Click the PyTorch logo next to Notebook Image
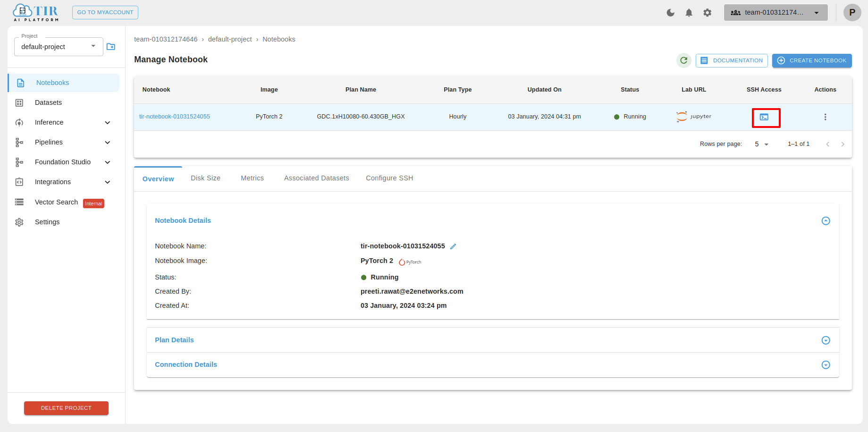 point(410,262)
